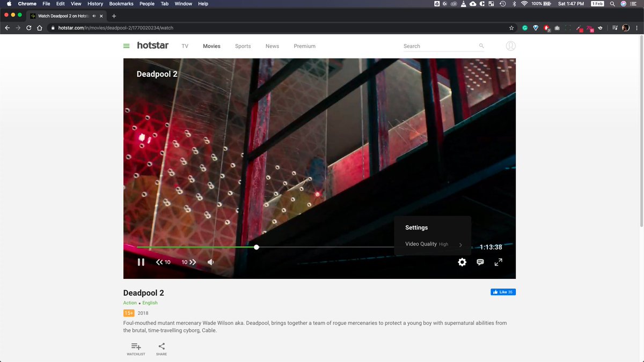Open the blue diamond extension
Viewport: 644px width, 362px height.
tap(536, 28)
